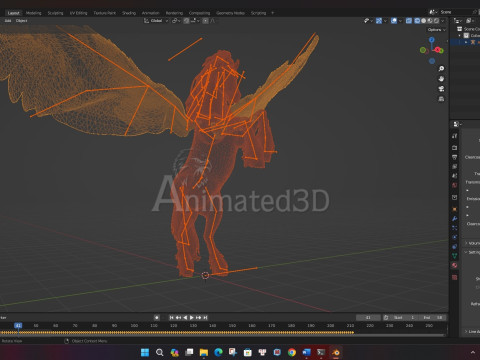The height and width of the screenshot is (360, 480).
Task: Open the Render properties tab
Action: [x=455, y=147]
